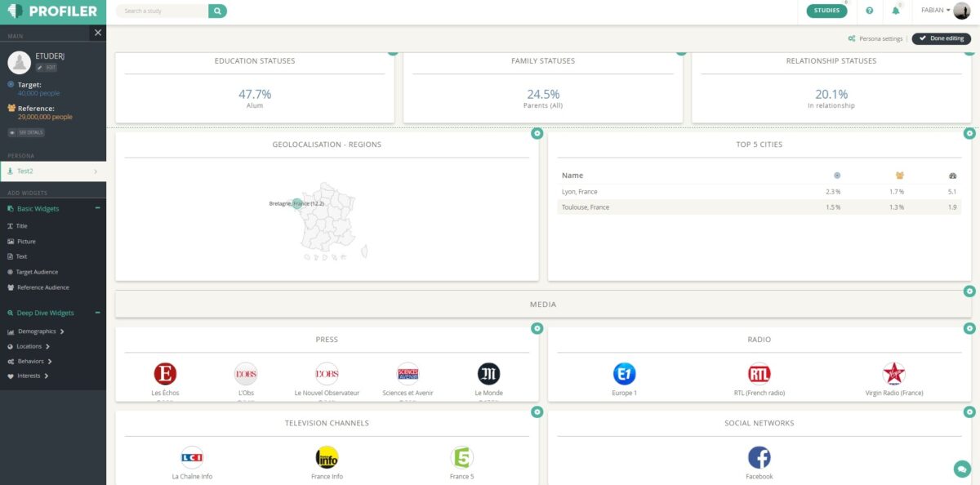Open the chat support bubble

click(962, 469)
